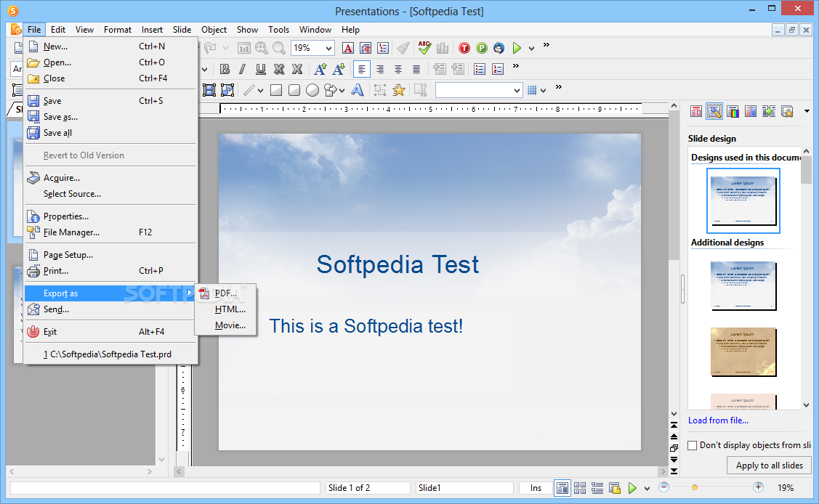The height and width of the screenshot is (504, 819).
Task: Select the rectangle drawing tool
Action: (276, 90)
